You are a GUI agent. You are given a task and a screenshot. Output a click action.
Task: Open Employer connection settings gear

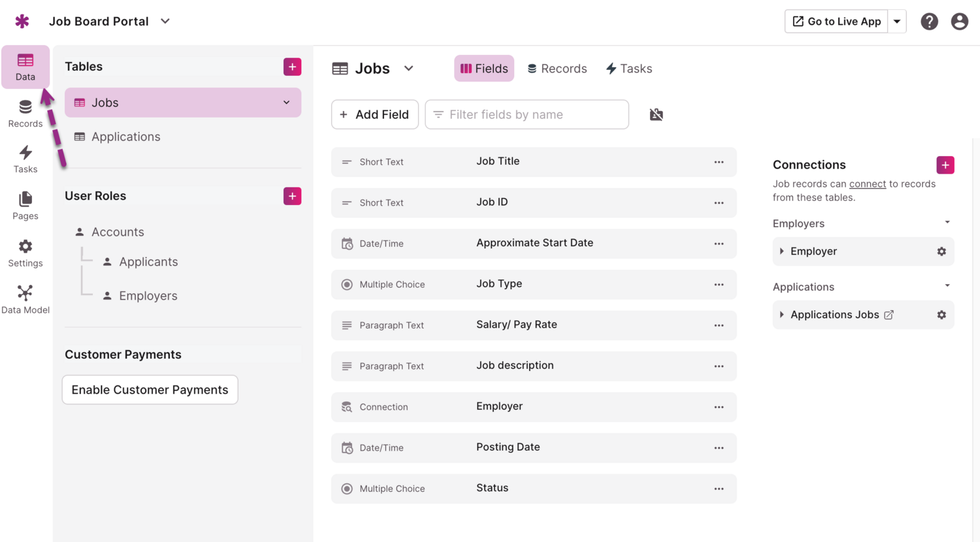941,251
